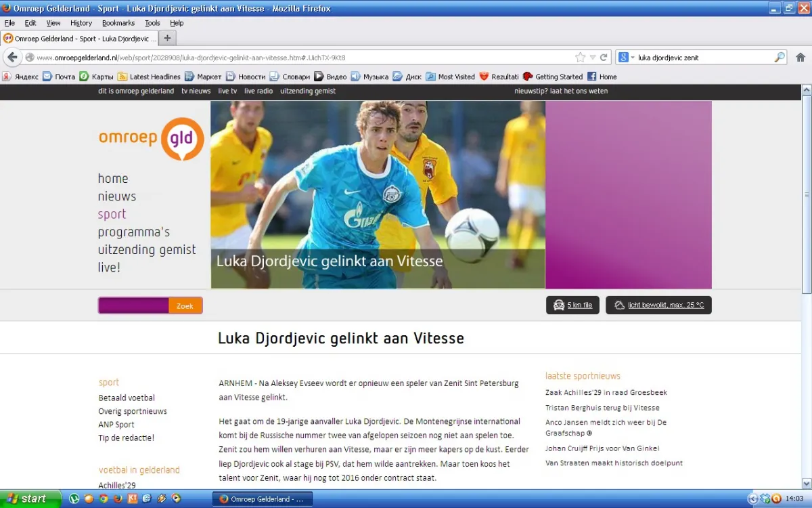
Task: Run the search with the magnifier icon
Action: (x=780, y=58)
